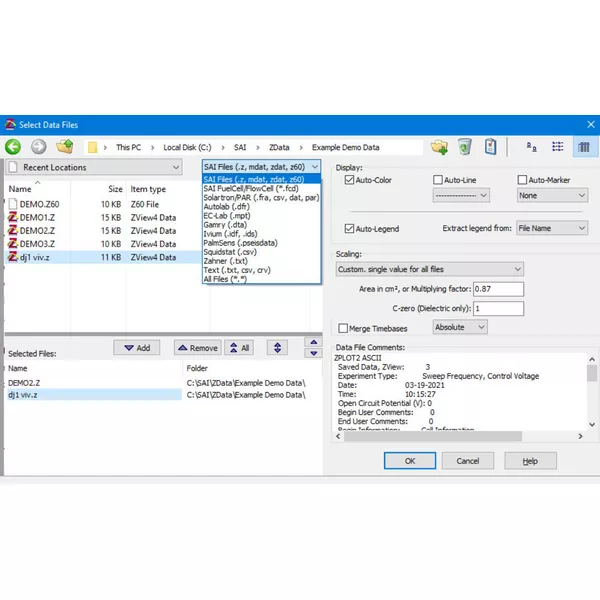Click the OK button
600x600 pixels.
point(410,461)
